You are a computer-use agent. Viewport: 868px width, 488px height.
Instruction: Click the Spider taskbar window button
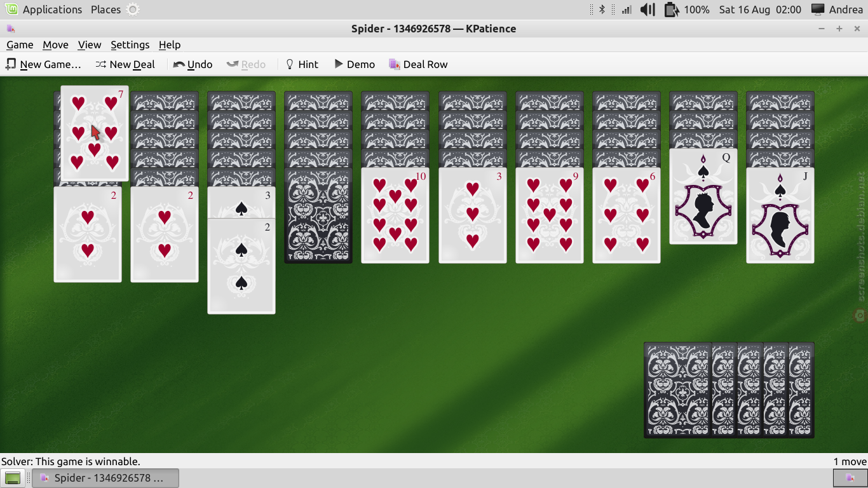pos(106,478)
